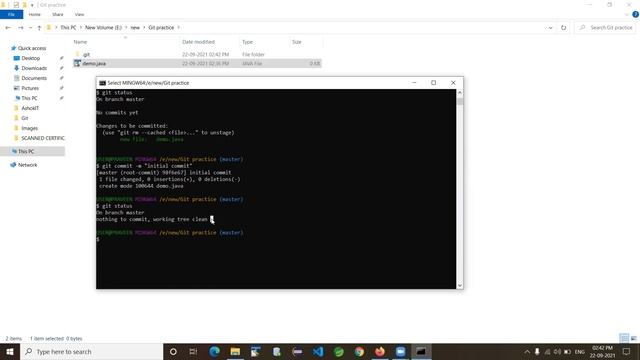The image size is (640, 360).
Task: Open Cortana circle icon
Action: click(173, 351)
